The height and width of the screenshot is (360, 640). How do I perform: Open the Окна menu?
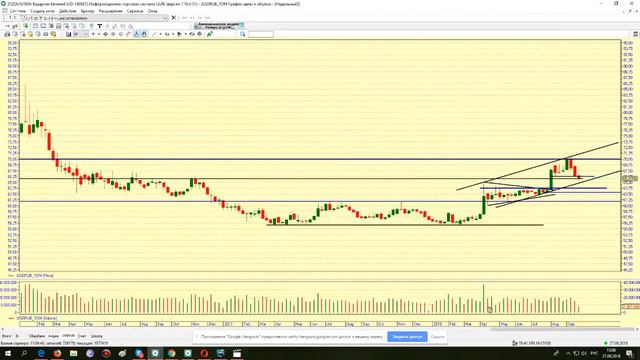point(153,11)
